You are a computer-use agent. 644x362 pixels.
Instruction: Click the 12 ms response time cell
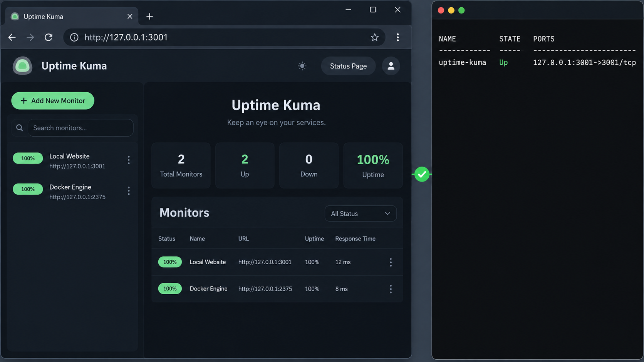click(x=343, y=262)
